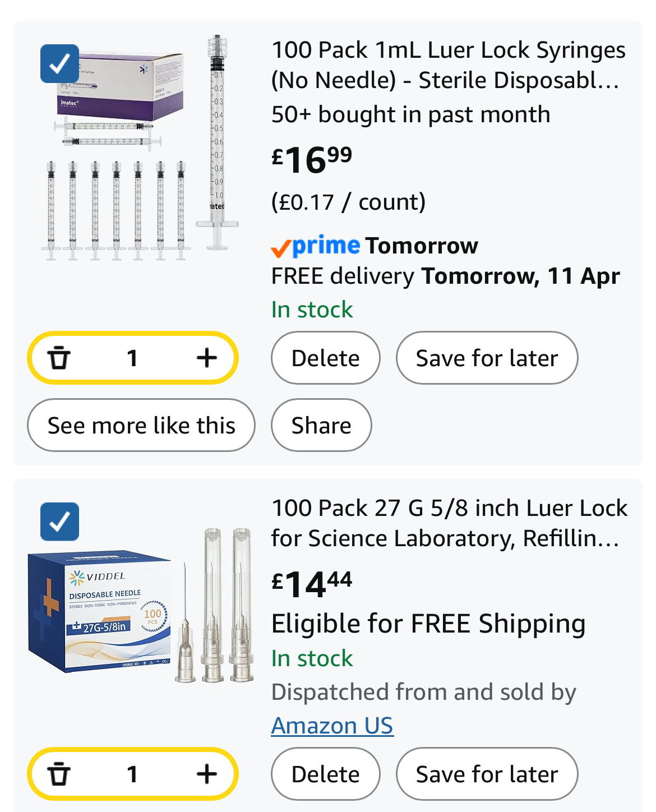
Task: Uncheck the disposable needles item checkbox
Action: 60,522
